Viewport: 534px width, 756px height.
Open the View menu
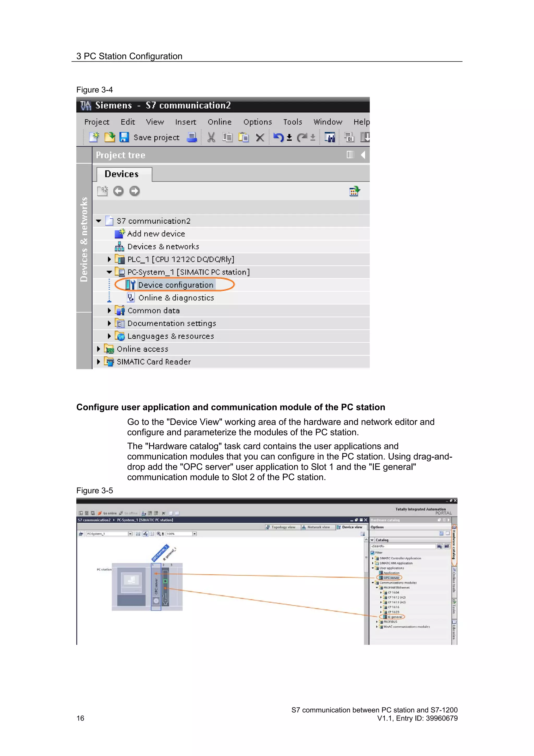coord(155,122)
